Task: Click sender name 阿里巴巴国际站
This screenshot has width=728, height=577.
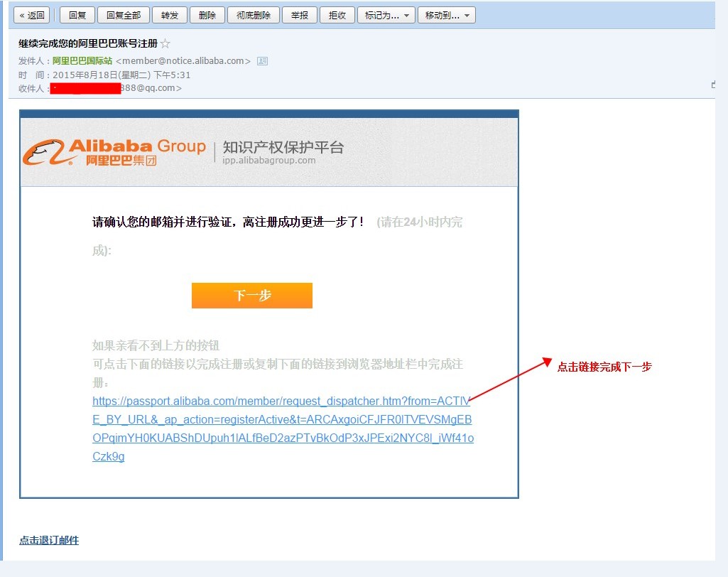Action: 82,61
